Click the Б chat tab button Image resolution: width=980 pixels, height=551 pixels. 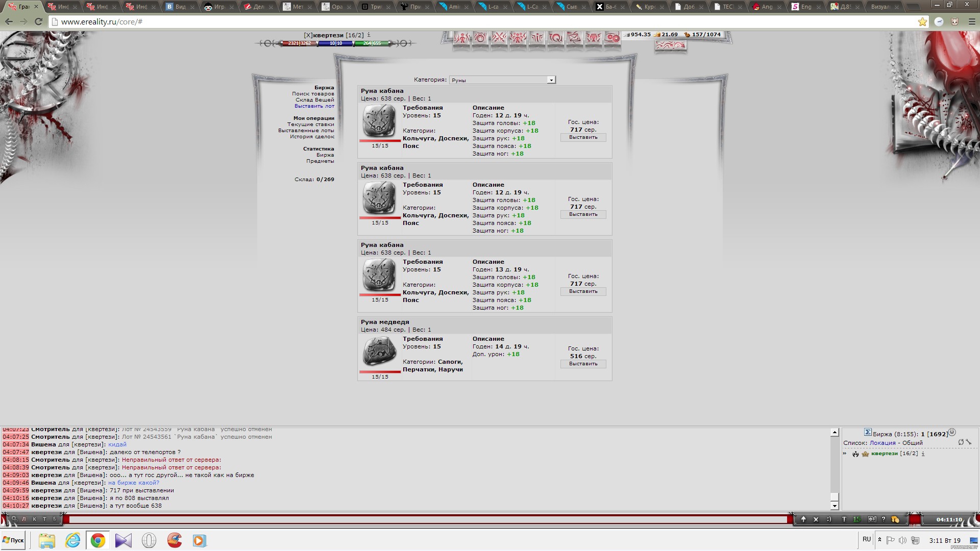pos(55,519)
